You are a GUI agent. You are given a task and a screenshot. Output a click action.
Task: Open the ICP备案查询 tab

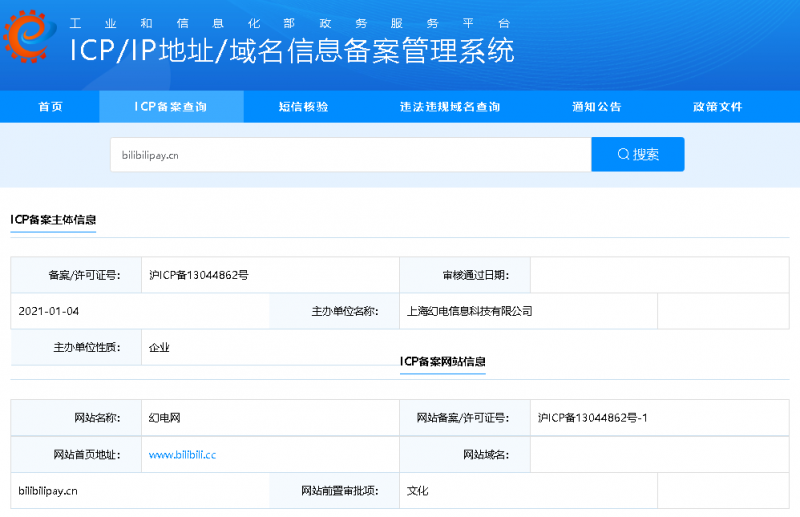click(171, 107)
